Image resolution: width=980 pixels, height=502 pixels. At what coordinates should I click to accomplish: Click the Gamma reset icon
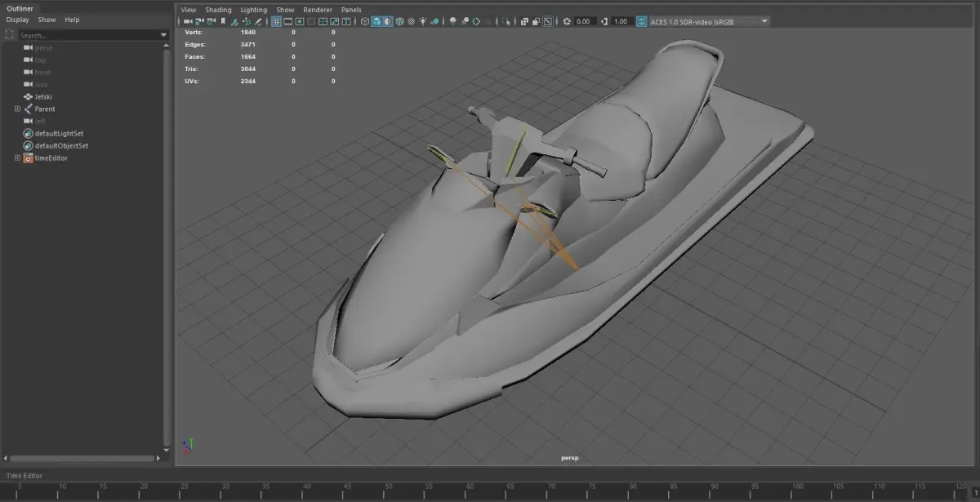(604, 21)
